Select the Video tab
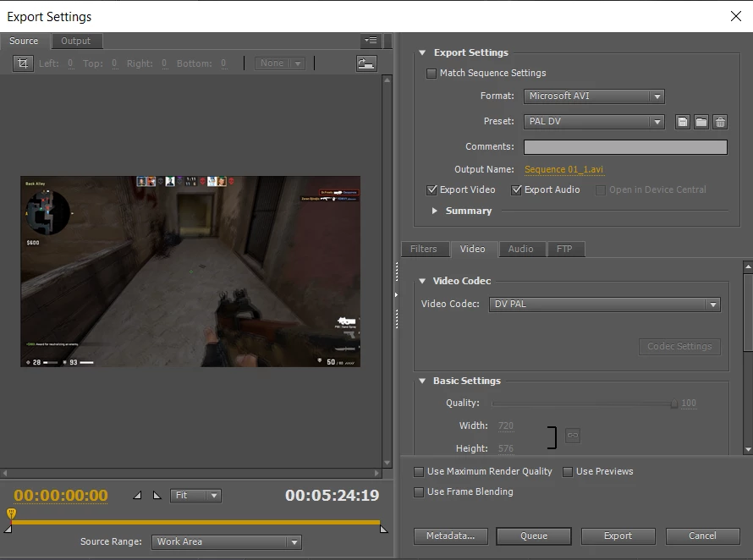 (473, 249)
